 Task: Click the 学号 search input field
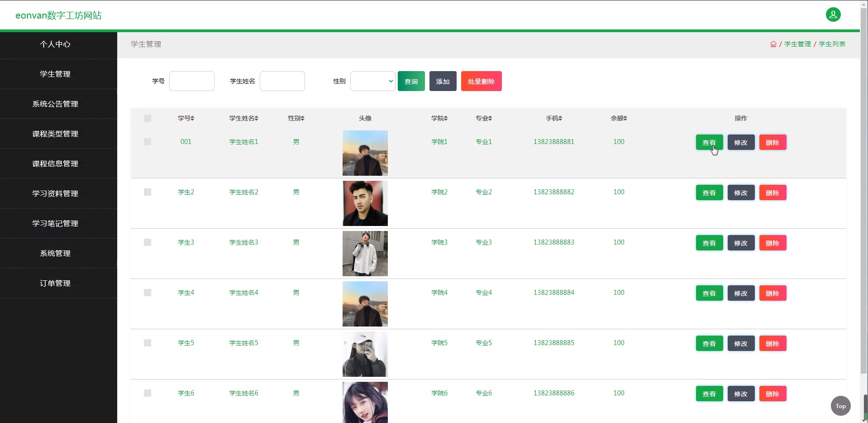point(192,81)
